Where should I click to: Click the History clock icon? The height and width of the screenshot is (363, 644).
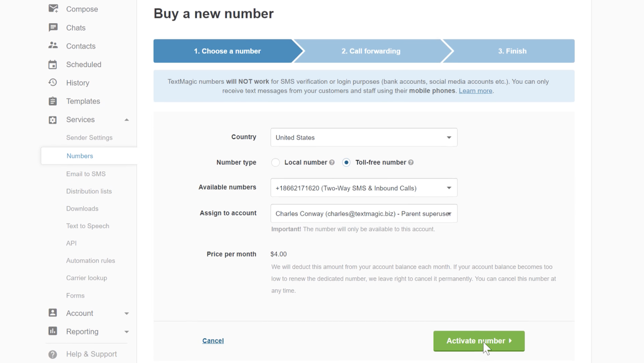coord(53,83)
